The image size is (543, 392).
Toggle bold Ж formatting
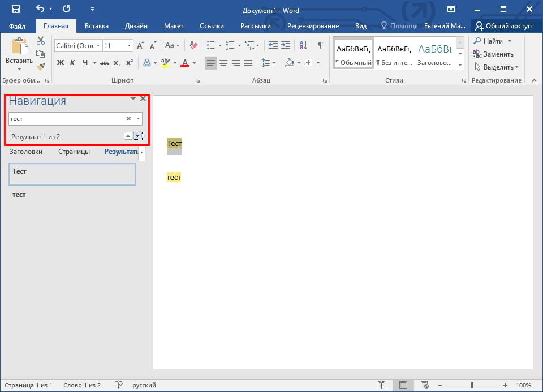tap(61, 63)
